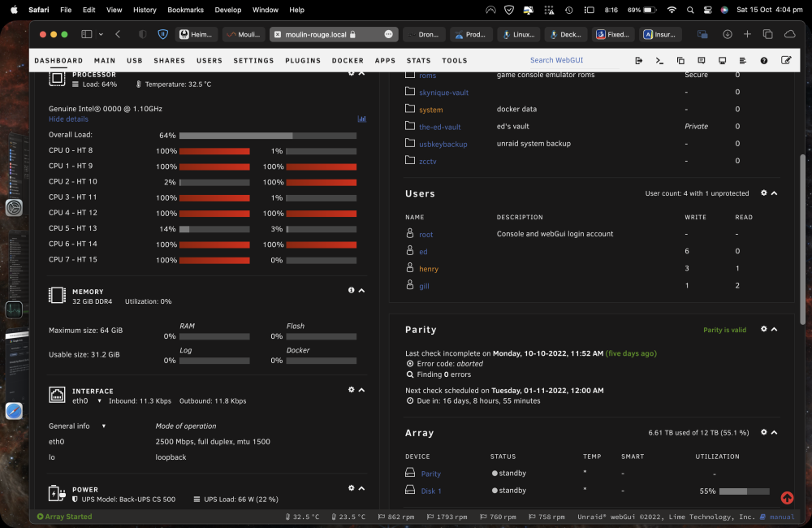Click the red back-to-top arrow button
The image size is (812, 528).
coord(787,498)
